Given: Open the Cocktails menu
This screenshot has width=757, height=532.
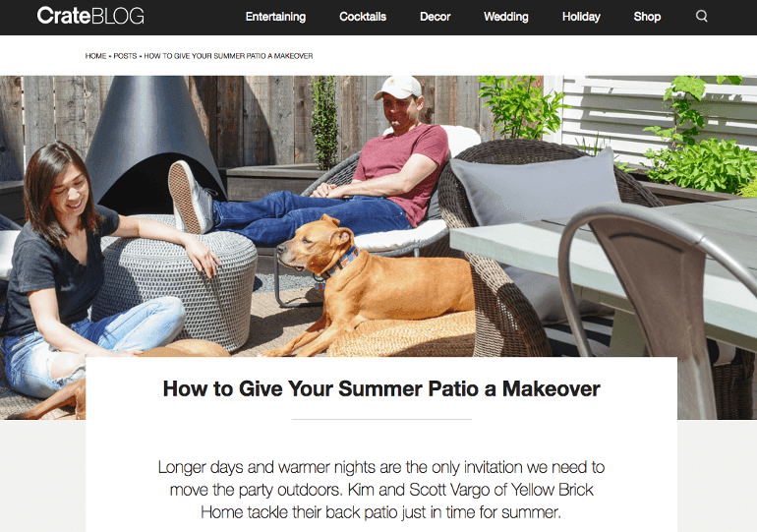Looking at the screenshot, I should pyautogui.click(x=363, y=17).
